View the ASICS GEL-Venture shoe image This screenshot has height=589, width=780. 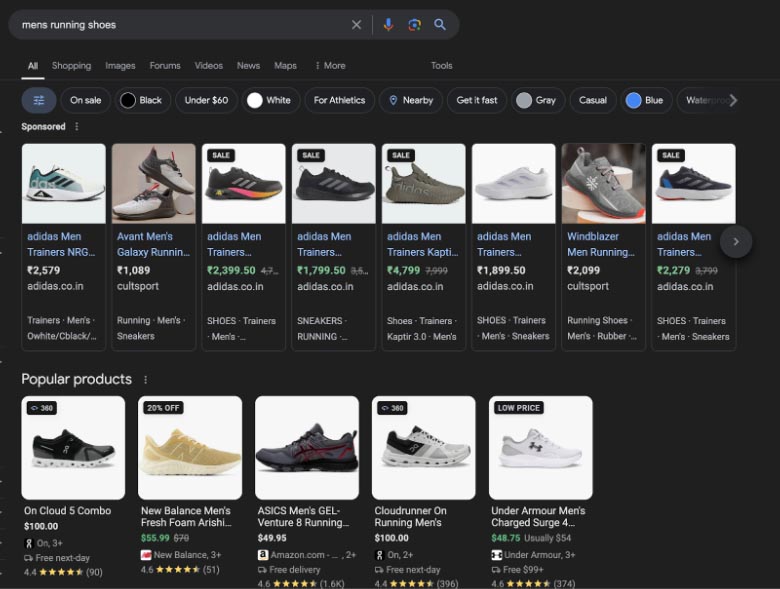(307, 448)
